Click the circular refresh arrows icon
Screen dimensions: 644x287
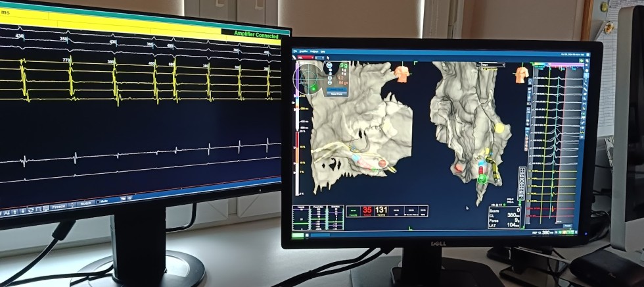(x=31, y=210)
